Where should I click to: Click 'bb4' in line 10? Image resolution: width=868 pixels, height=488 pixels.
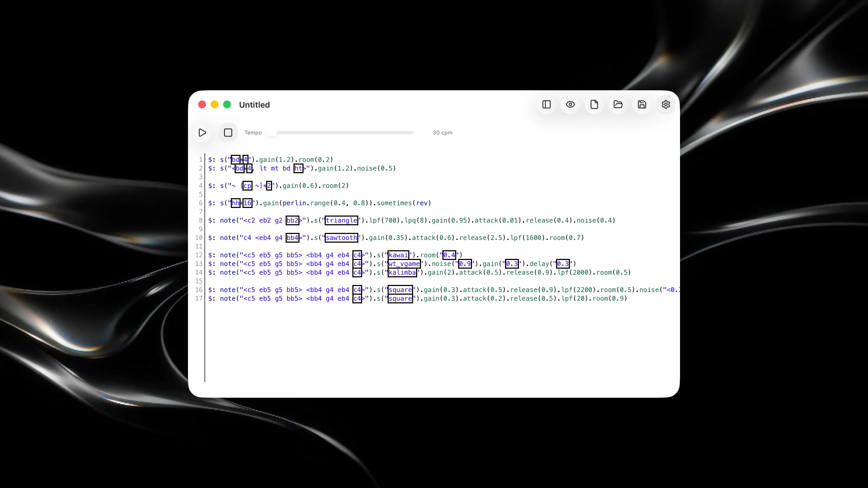[x=292, y=238]
